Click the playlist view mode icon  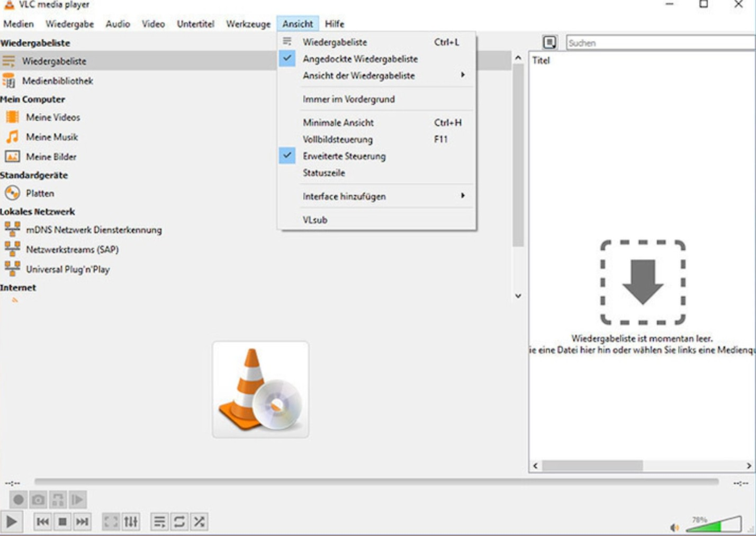click(x=550, y=42)
